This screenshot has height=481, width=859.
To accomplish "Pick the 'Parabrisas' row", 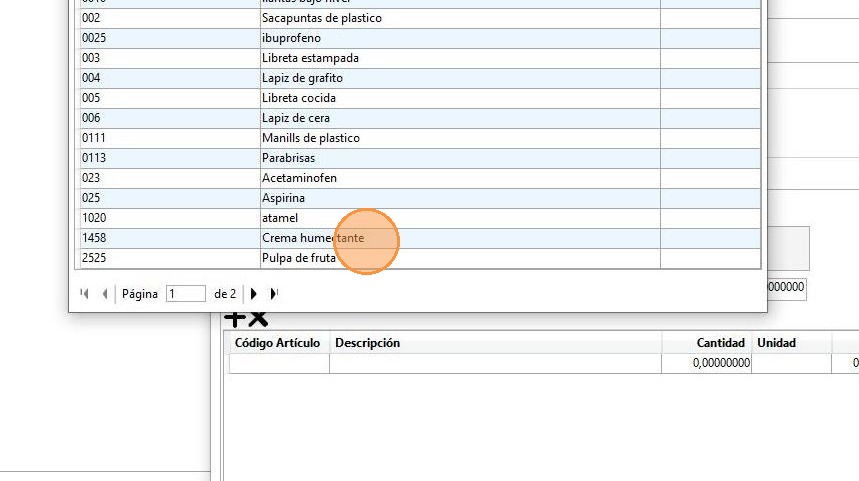I will [x=420, y=158].
